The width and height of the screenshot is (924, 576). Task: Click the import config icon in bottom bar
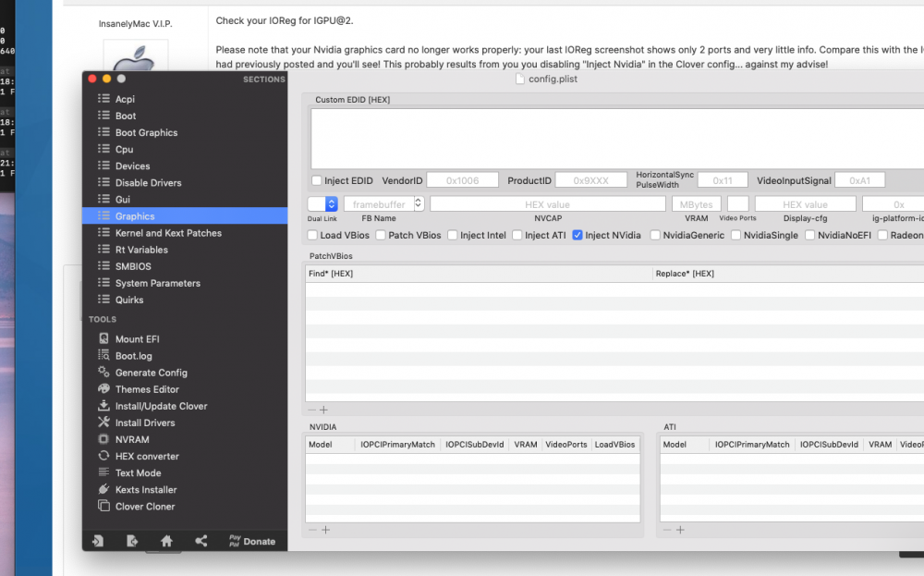click(x=98, y=541)
